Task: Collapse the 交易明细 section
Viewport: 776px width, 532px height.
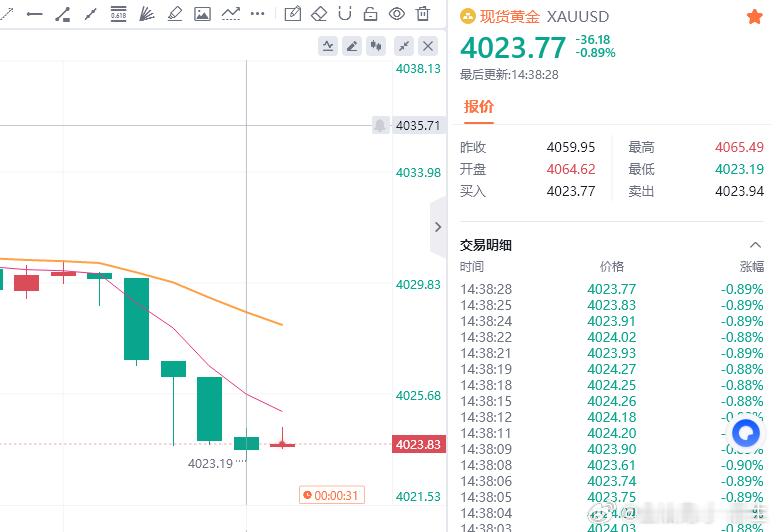Action: 755,245
